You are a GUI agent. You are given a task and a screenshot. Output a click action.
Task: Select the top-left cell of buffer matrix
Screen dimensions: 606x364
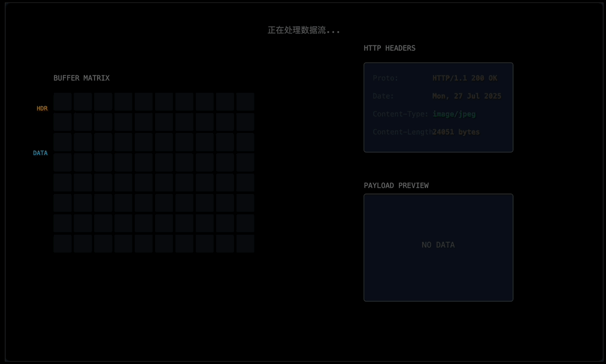[x=62, y=102]
